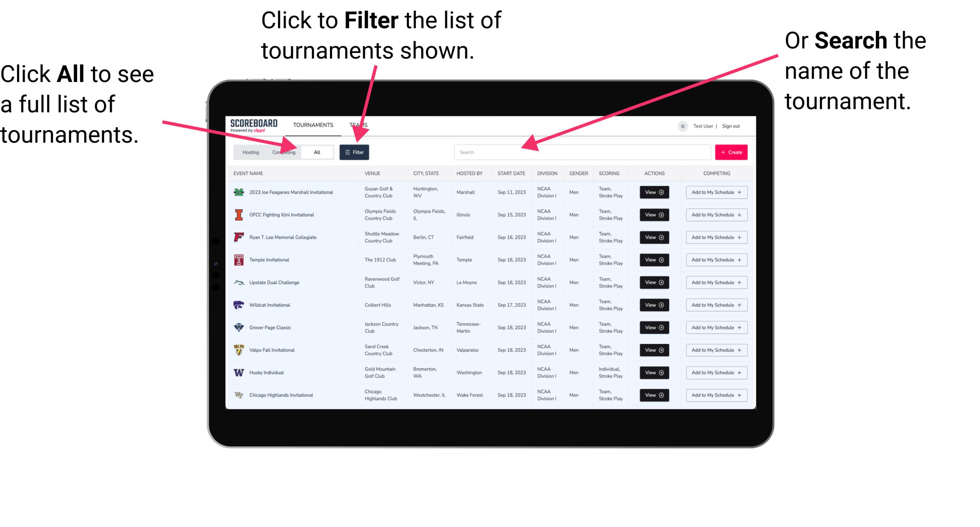Select the Hosting tab filter

[249, 152]
